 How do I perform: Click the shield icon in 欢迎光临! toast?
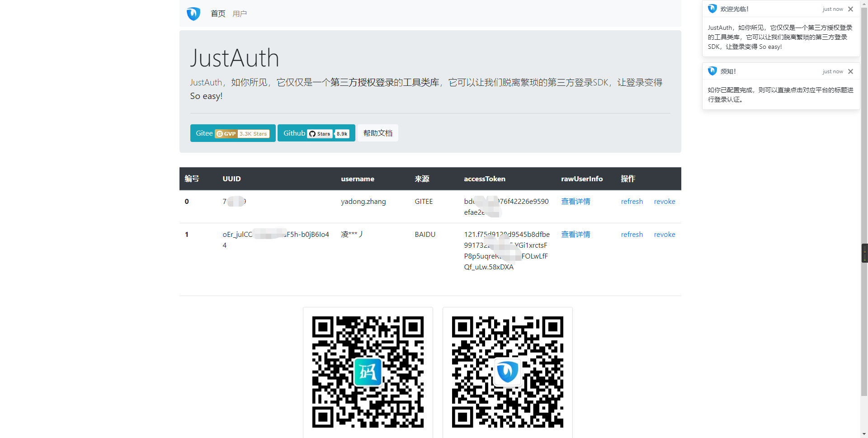(x=712, y=9)
